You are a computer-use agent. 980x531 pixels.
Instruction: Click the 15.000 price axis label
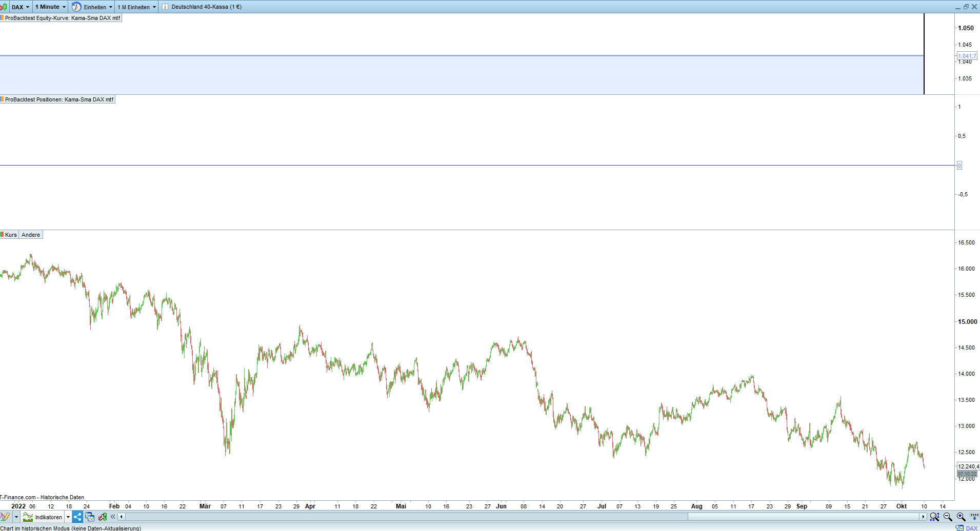968,322
